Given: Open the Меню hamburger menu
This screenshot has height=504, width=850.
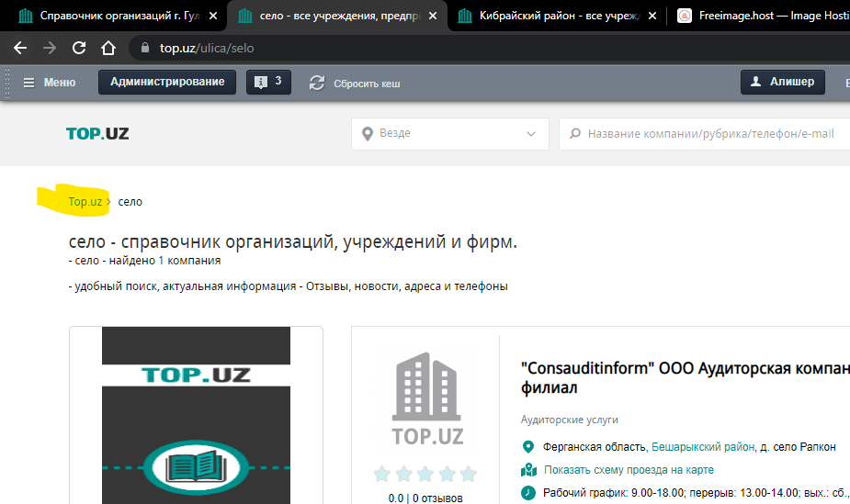Looking at the screenshot, I should coord(49,83).
